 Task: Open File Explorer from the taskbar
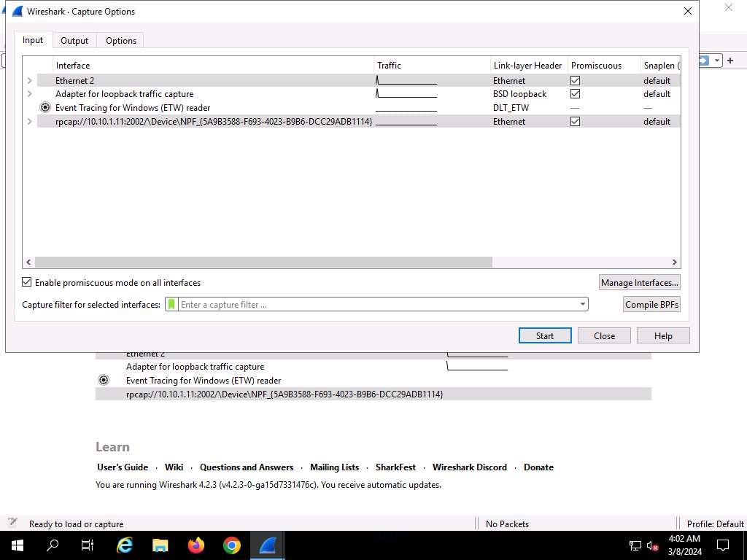click(160, 545)
